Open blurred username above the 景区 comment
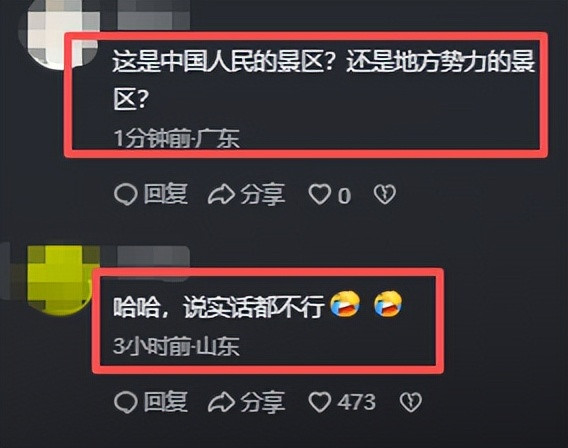Viewport: 568px width, 448px height. (154, 14)
